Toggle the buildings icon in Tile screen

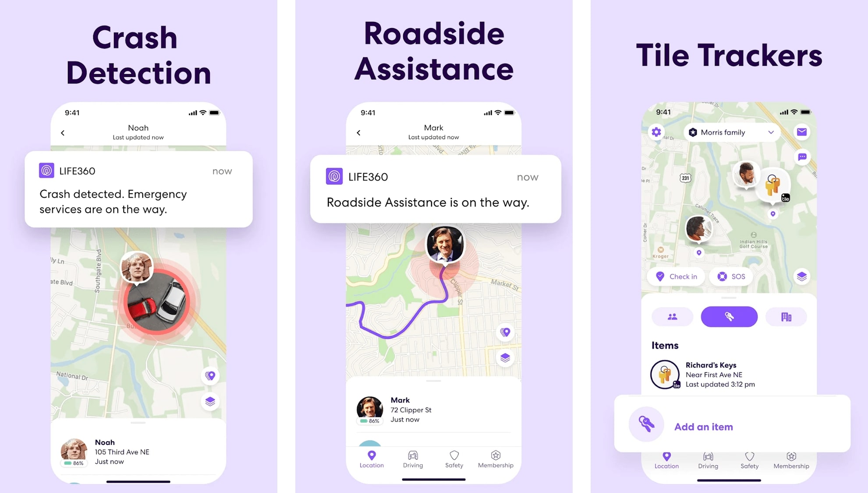tap(786, 316)
